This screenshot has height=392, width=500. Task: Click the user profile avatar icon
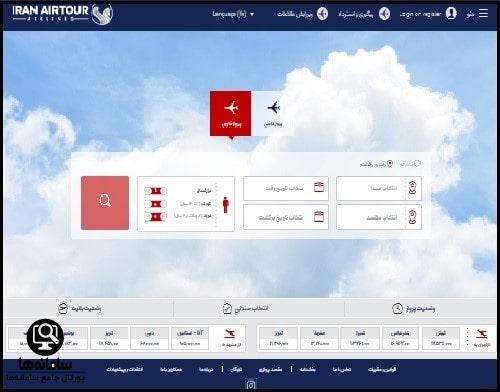click(451, 13)
